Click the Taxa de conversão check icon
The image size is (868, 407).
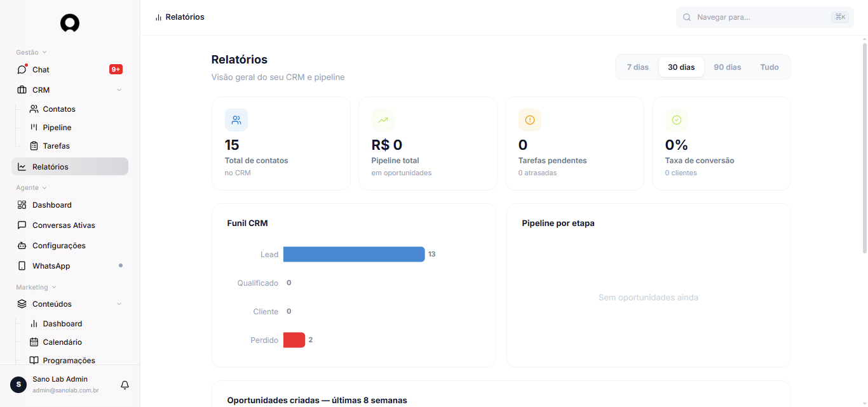(x=677, y=120)
